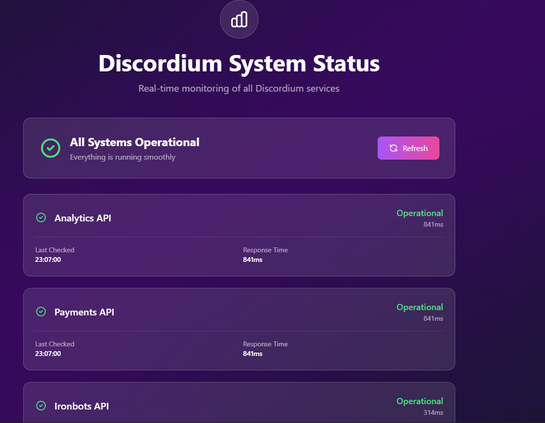Click the Analytics API Last Checked label
This screenshot has height=423, width=545.
pos(55,250)
